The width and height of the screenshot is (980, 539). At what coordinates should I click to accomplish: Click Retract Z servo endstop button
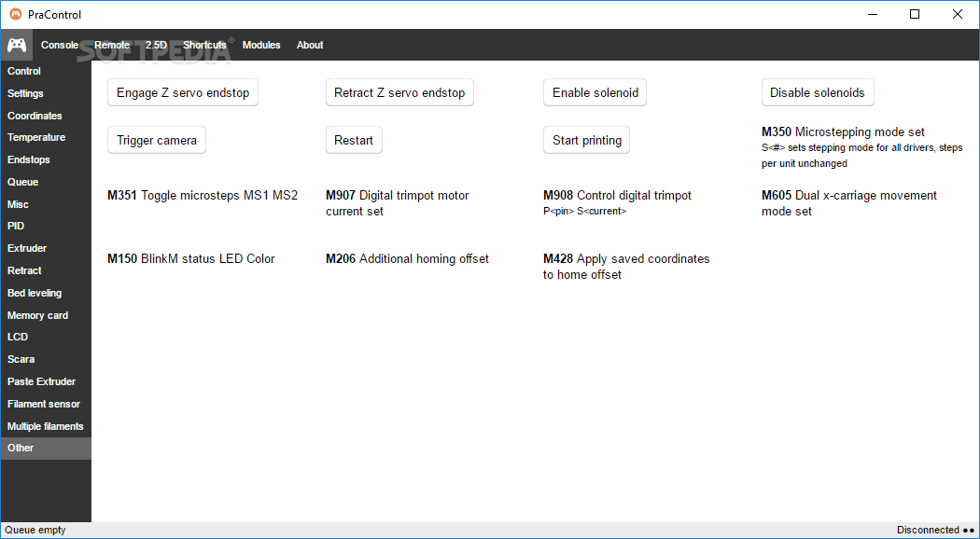(399, 92)
